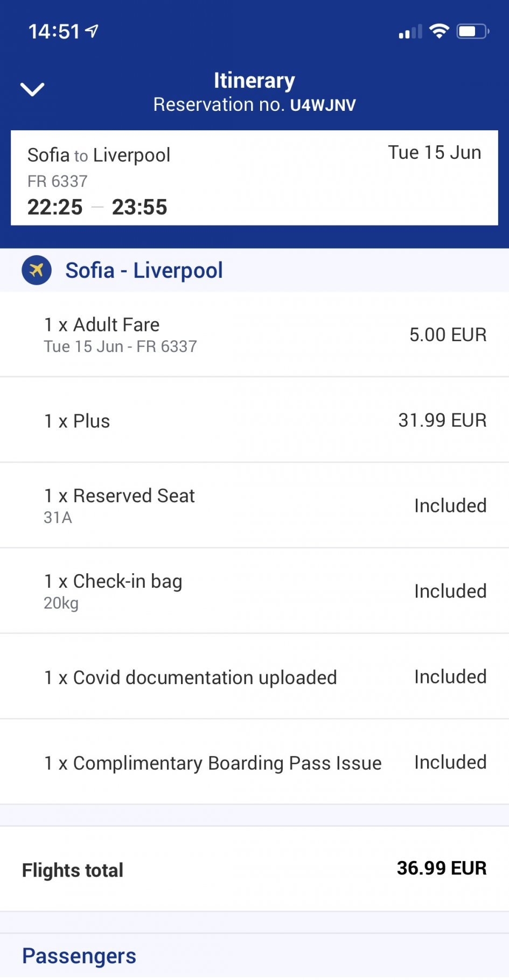Select the Sofia - Liverpool section header
The image size is (509, 980).
click(x=144, y=270)
